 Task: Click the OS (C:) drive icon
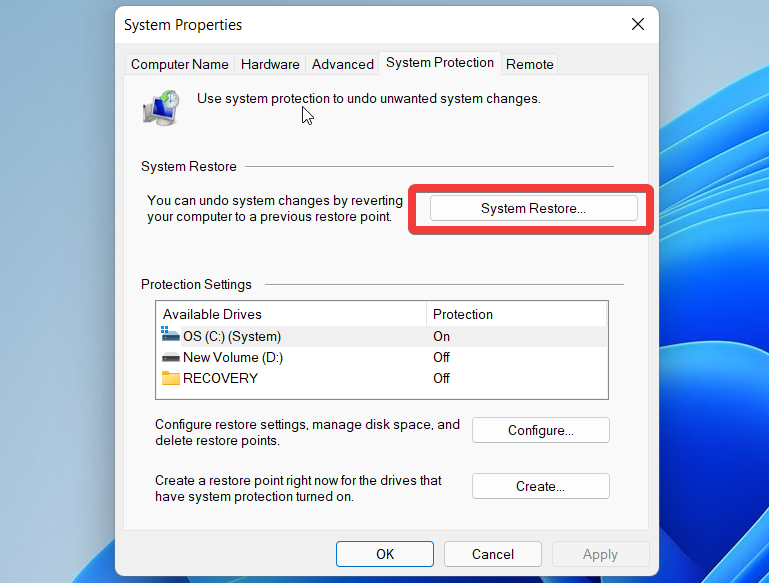[170, 336]
